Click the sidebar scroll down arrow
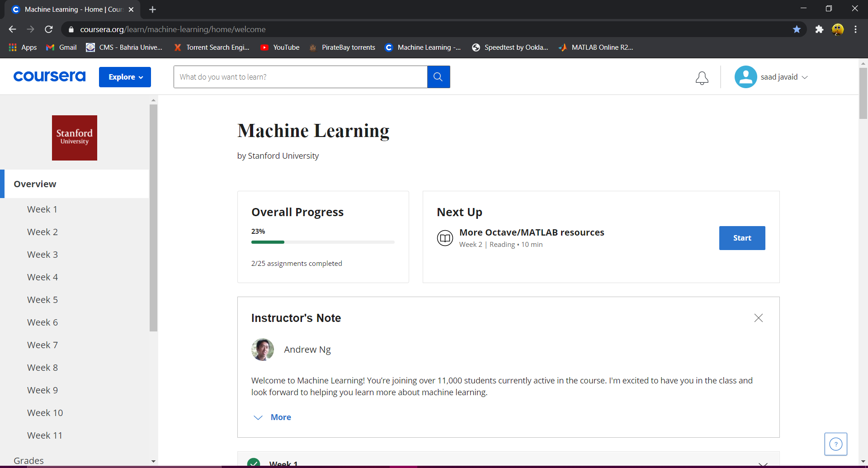The width and height of the screenshot is (868, 468). click(153, 461)
